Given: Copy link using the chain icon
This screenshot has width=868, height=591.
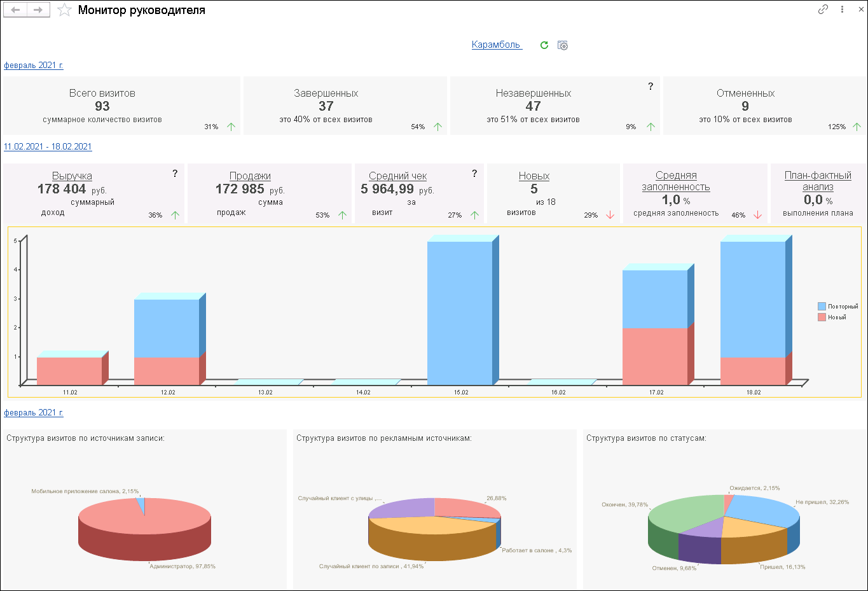Looking at the screenshot, I should [x=823, y=10].
